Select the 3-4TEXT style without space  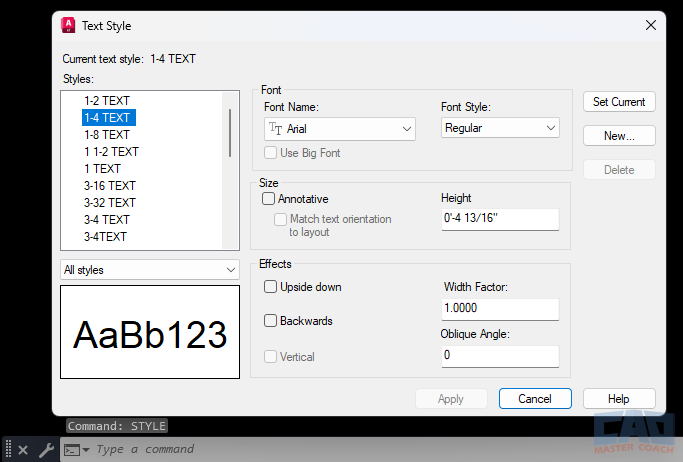(105, 236)
